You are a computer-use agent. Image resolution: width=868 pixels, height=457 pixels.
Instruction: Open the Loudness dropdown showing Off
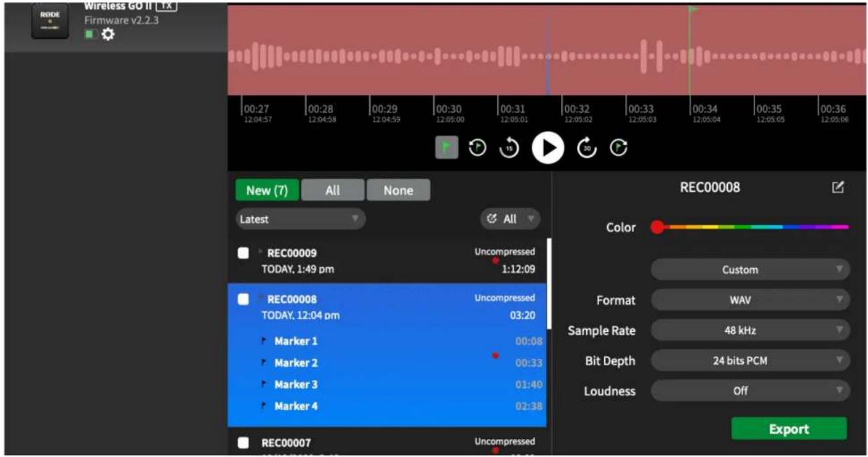750,391
